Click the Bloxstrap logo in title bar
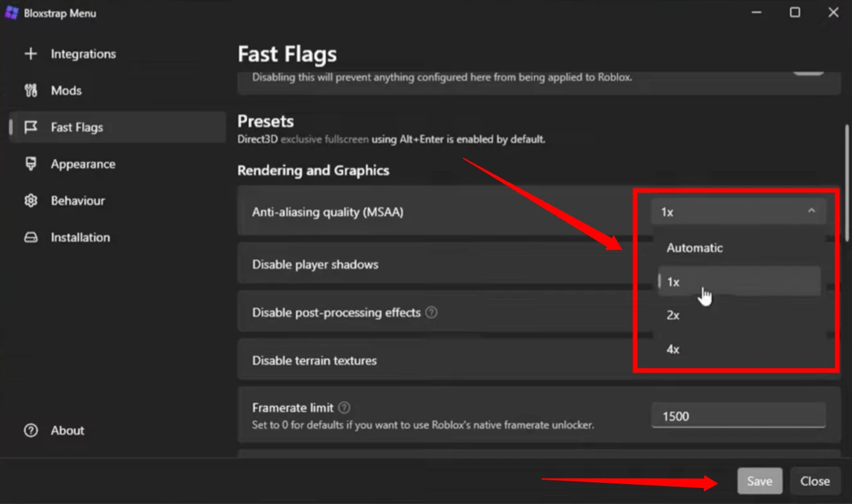The height and width of the screenshot is (504, 852). 11,13
